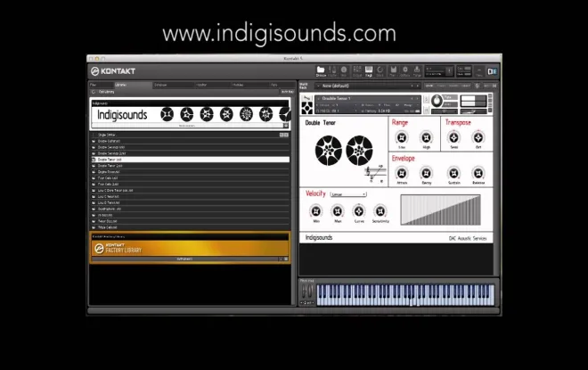Switch to the Monitor browser tab

(212, 85)
